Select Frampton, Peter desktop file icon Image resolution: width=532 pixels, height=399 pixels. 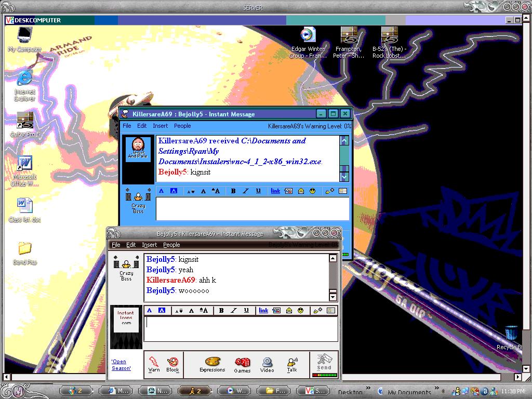(x=349, y=43)
